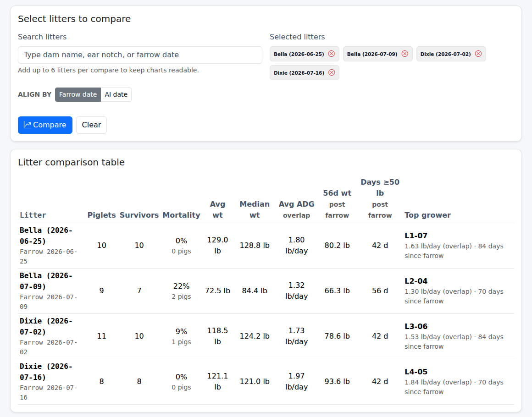Click the 128.8 lb median weight cell
The height and width of the screenshot is (417, 532).
[x=255, y=246]
